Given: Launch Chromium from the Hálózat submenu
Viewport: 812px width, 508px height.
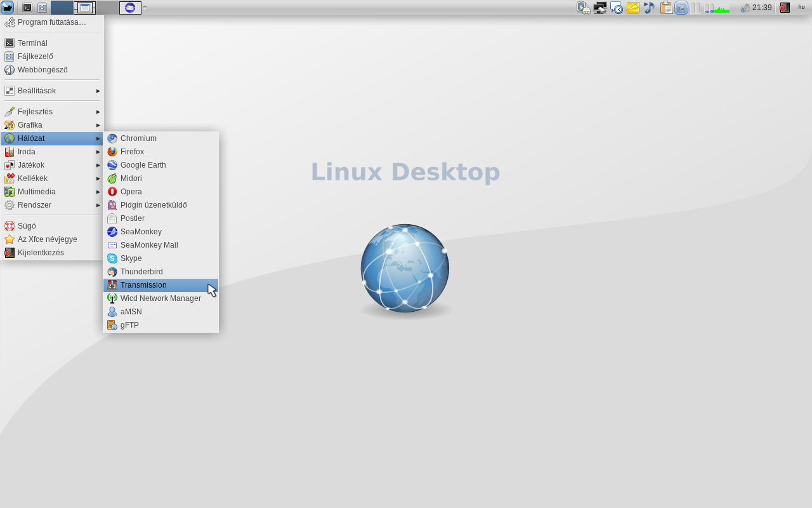Looking at the screenshot, I should (160, 138).
